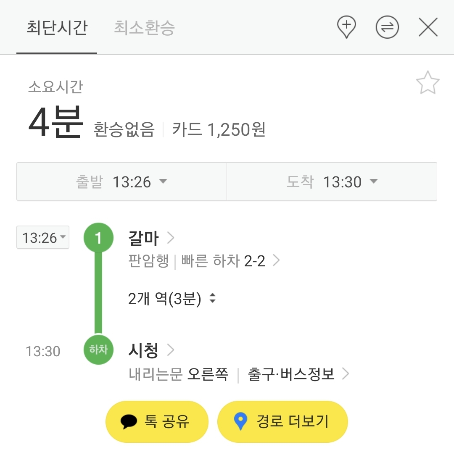
Task: Open the 도착 13:30 time dropdown
Action: (x=332, y=182)
